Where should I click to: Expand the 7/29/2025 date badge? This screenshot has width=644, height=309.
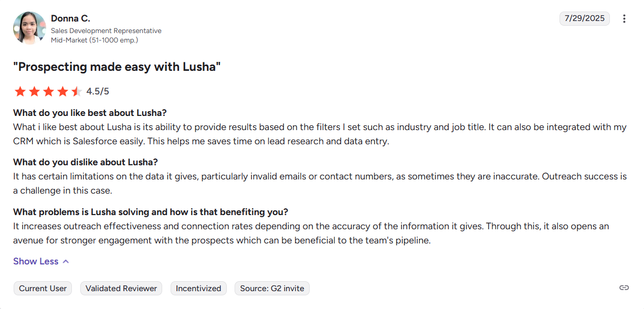click(x=584, y=18)
